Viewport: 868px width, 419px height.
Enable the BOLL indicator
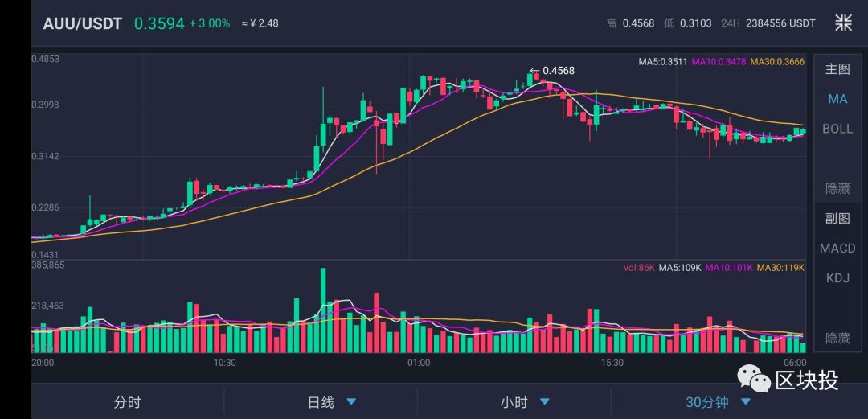[x=837, y=129]
